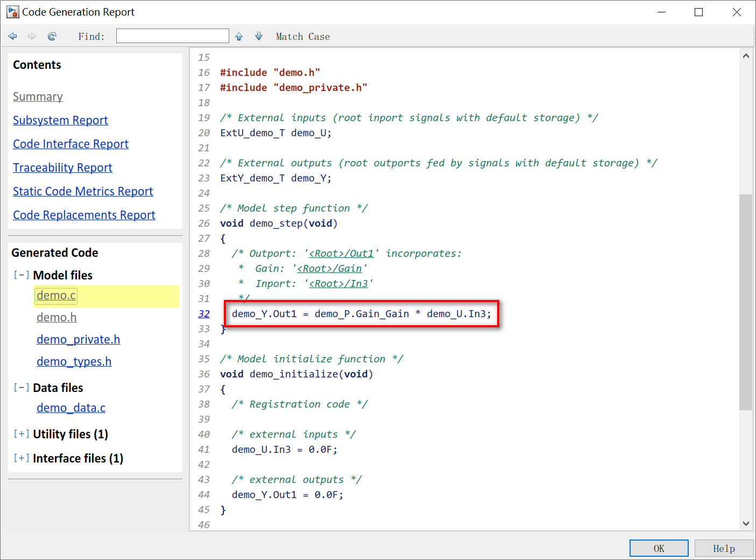Maximize the Code Generation Report window
Viewport: 756px width, 560px height.
(x=699, y=12)
